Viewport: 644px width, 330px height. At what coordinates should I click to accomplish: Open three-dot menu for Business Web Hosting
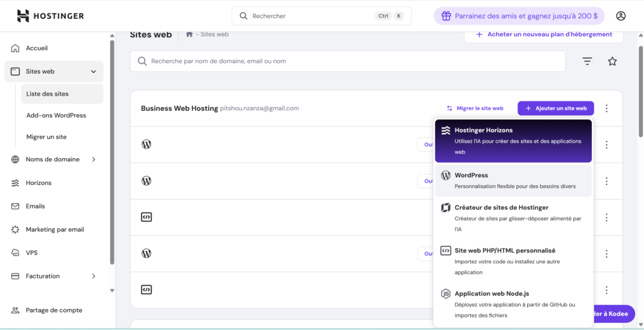606,108
